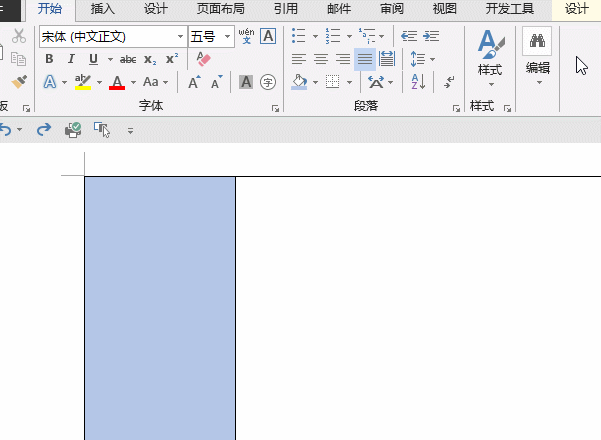Center align text
601x440 pixels.
pyautogui.click(x=321, y=59)
